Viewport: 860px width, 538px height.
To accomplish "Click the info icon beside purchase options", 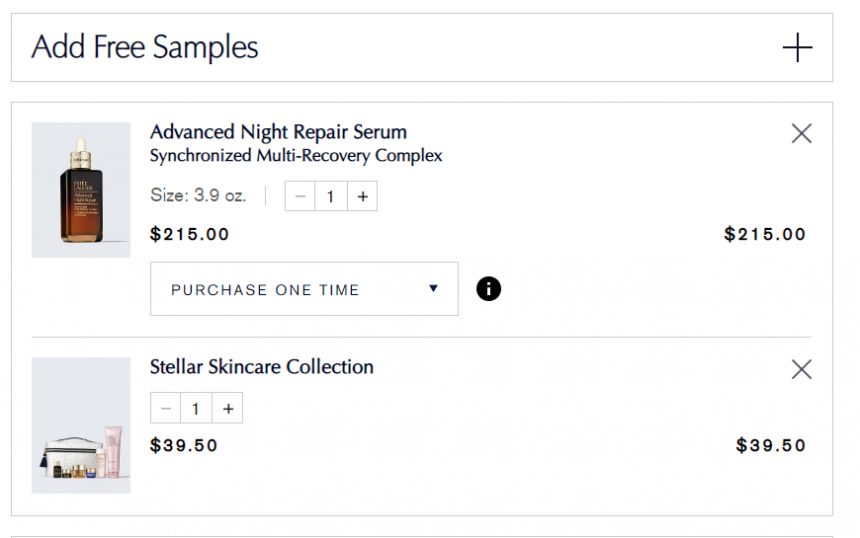I will [x=489, y=289].
